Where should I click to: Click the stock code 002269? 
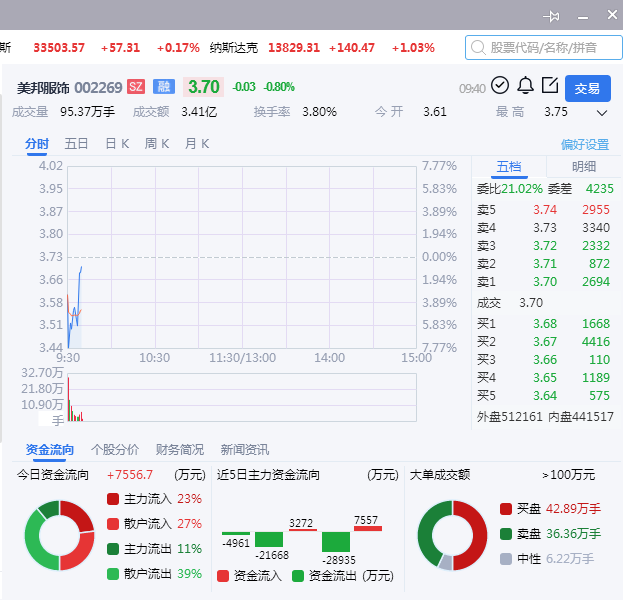tap(98, 87)
